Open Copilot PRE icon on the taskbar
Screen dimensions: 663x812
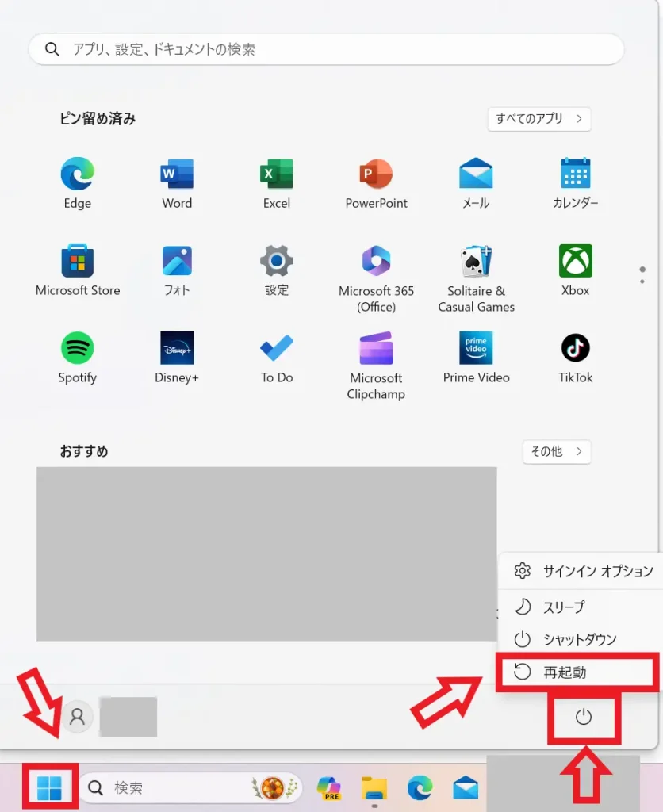[329, 788]
